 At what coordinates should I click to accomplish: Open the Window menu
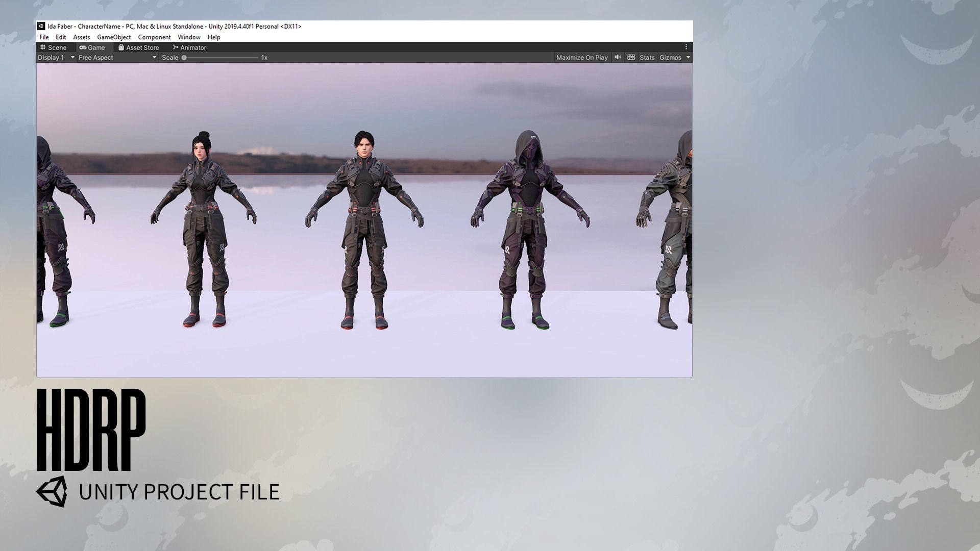[189, 37]
